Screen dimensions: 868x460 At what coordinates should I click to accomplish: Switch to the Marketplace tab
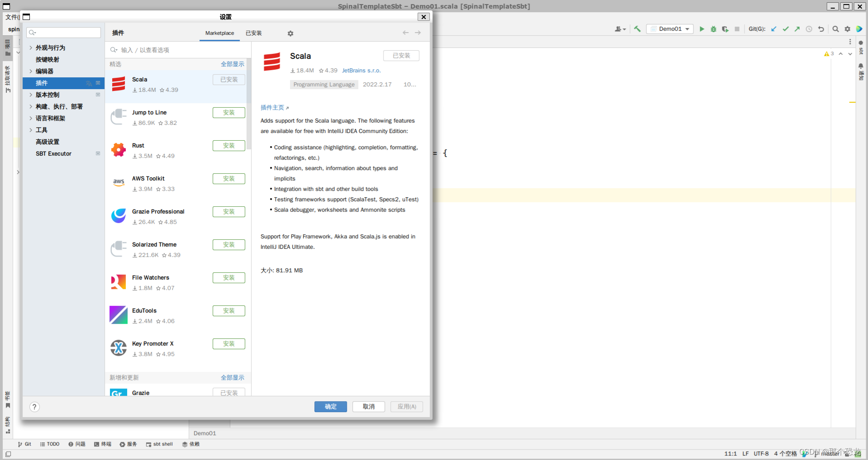219,33
